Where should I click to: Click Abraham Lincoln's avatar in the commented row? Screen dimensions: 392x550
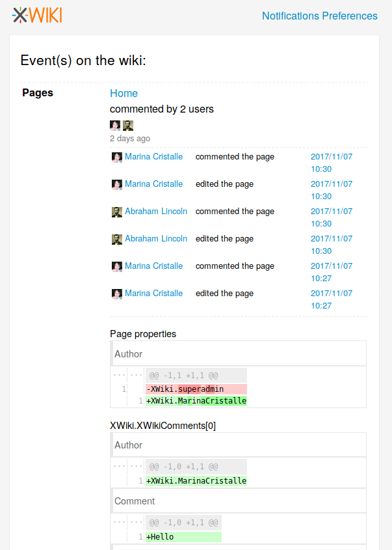pos(117,212)
